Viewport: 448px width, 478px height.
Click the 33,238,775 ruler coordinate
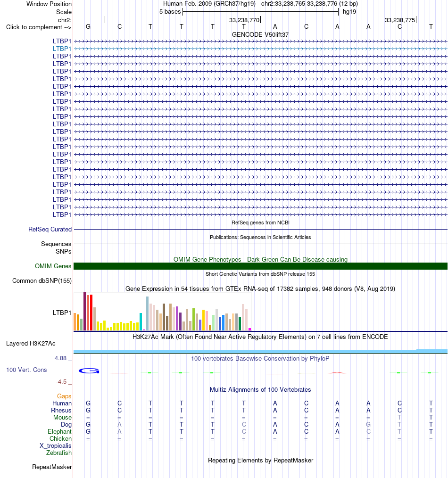[x=400, y=20]
